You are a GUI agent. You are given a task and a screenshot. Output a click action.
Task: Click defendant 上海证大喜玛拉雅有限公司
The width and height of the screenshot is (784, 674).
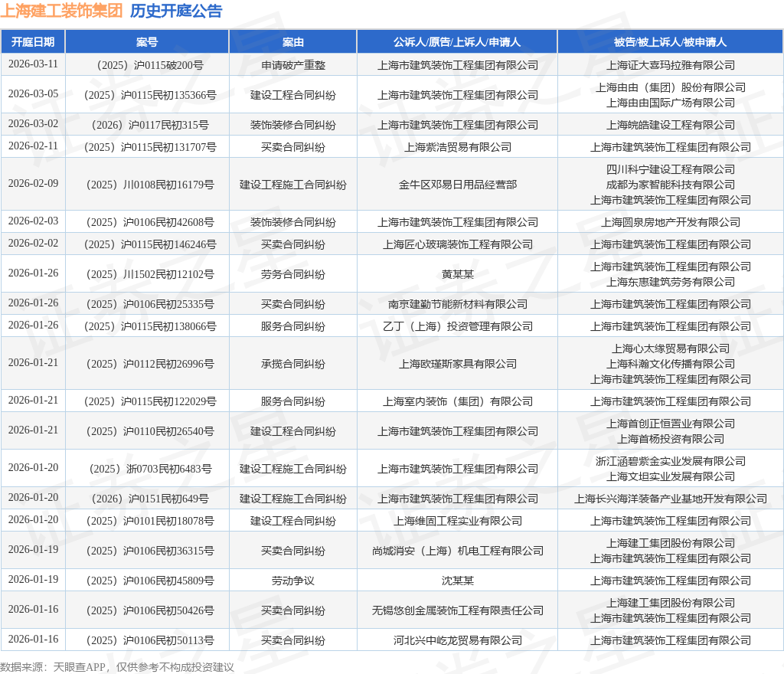tap(671, 65)
